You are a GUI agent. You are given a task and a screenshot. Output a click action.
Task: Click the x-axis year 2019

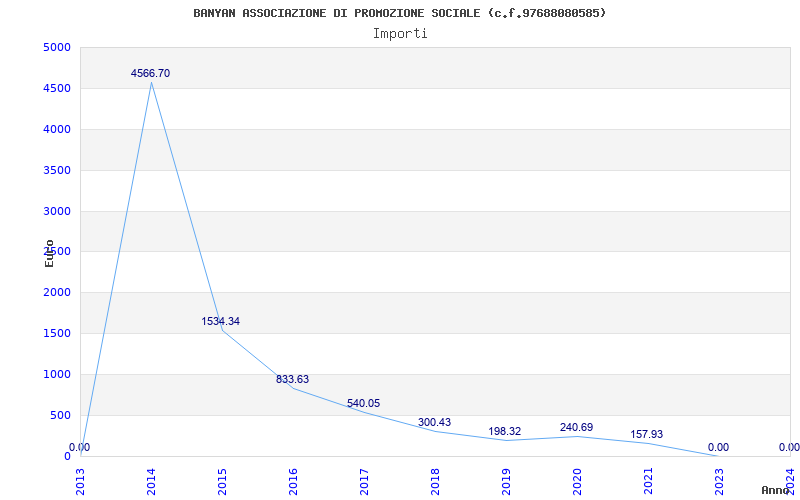pyautogui.click(x=506, y=482)
